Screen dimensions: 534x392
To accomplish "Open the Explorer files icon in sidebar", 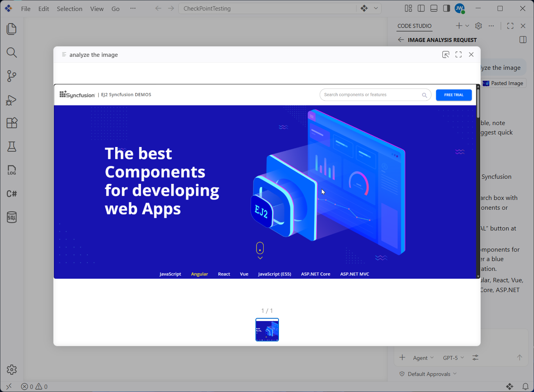I will pos(12,29).
